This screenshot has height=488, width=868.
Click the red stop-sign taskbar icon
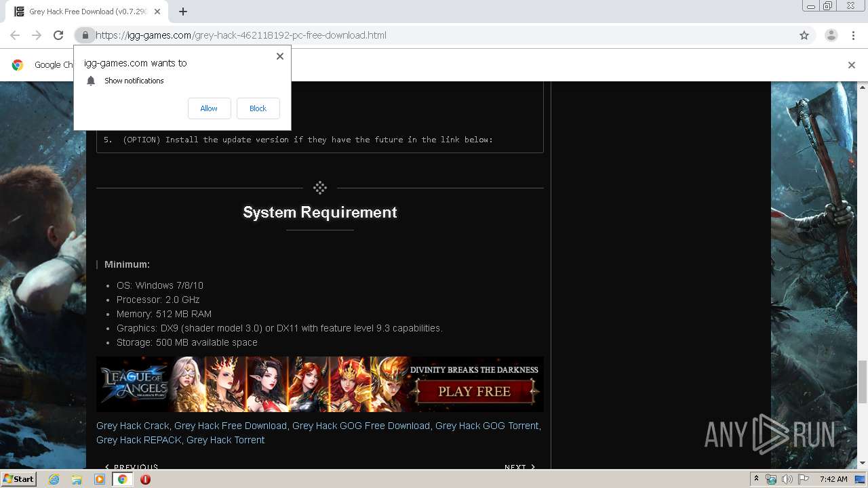click(x=145, y=479)
